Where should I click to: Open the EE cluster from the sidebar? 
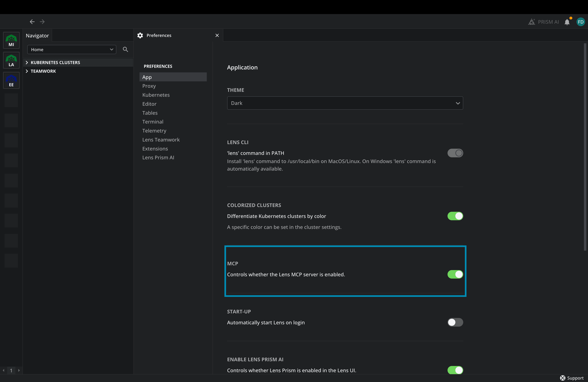(11, 80)
